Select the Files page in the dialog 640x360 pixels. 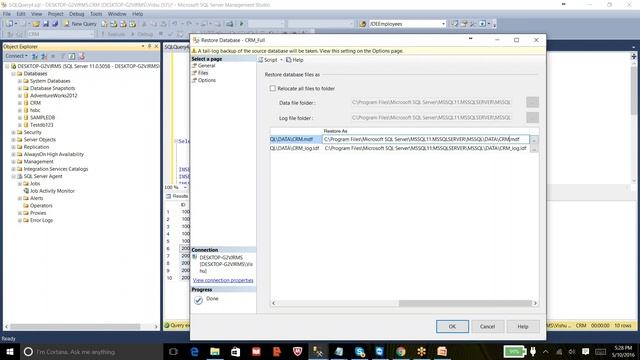pos(203,73)
